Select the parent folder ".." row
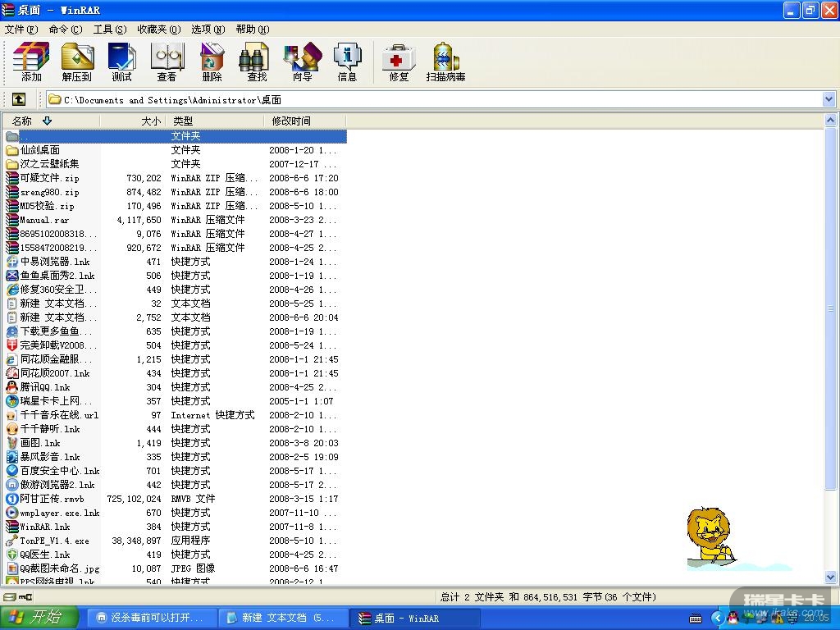This screenshot has width=840, height=630. [x=176, y=136]
